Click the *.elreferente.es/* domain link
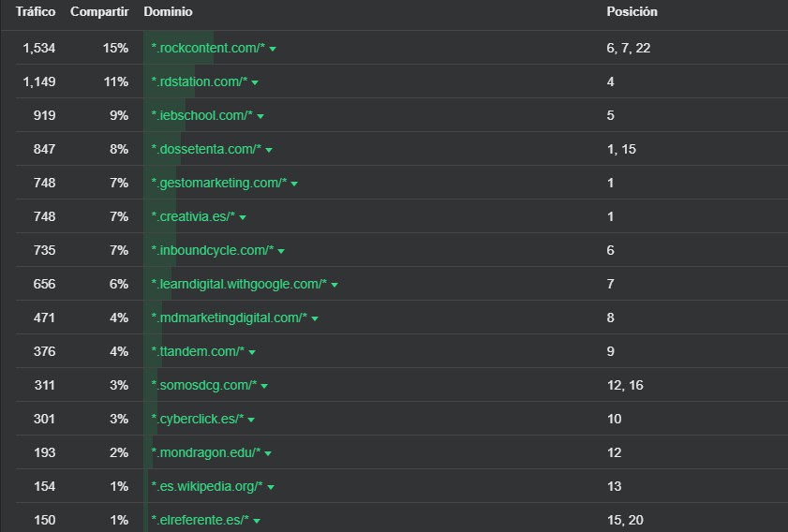The width and height of the screenshot is (788, 532). (x=200, y=520)
